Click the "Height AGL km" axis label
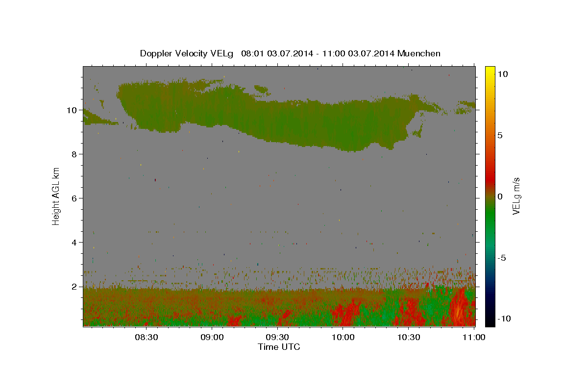 56,196
